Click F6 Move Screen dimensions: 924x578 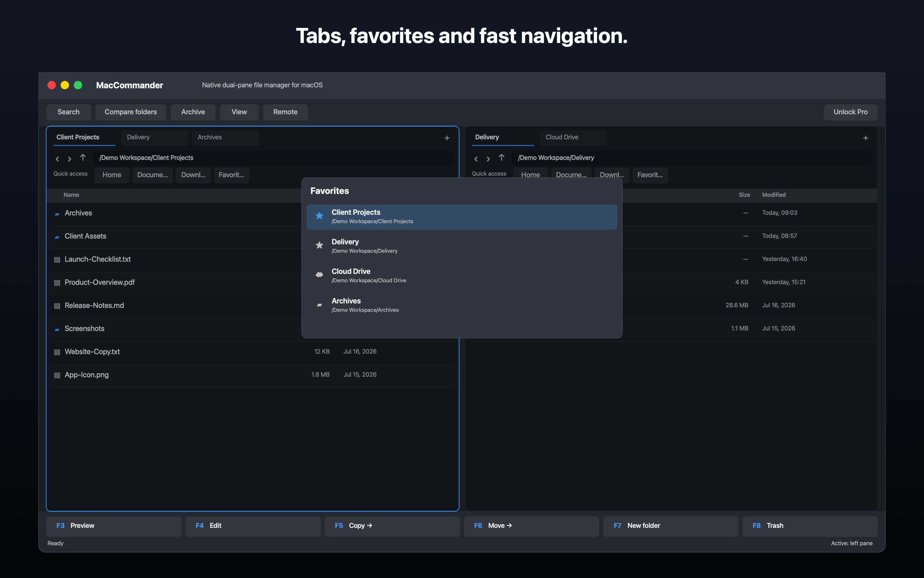(531, 526)
